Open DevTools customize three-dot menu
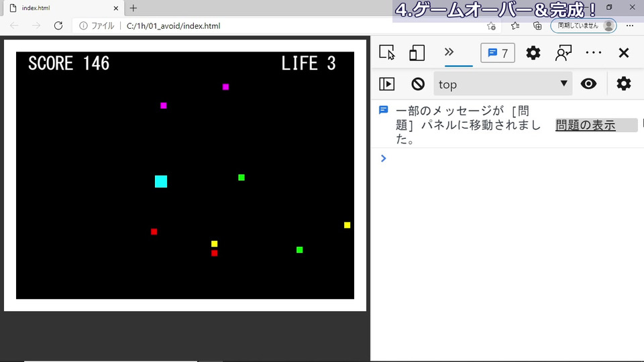The image size is (644, 362). [594, 52]
